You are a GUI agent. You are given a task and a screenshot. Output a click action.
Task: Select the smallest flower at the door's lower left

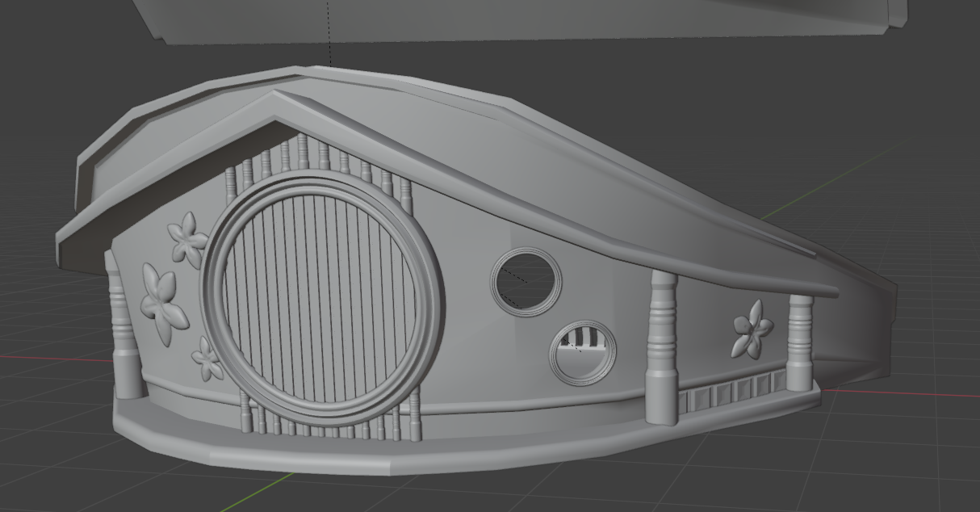click(x=208, y=358)
